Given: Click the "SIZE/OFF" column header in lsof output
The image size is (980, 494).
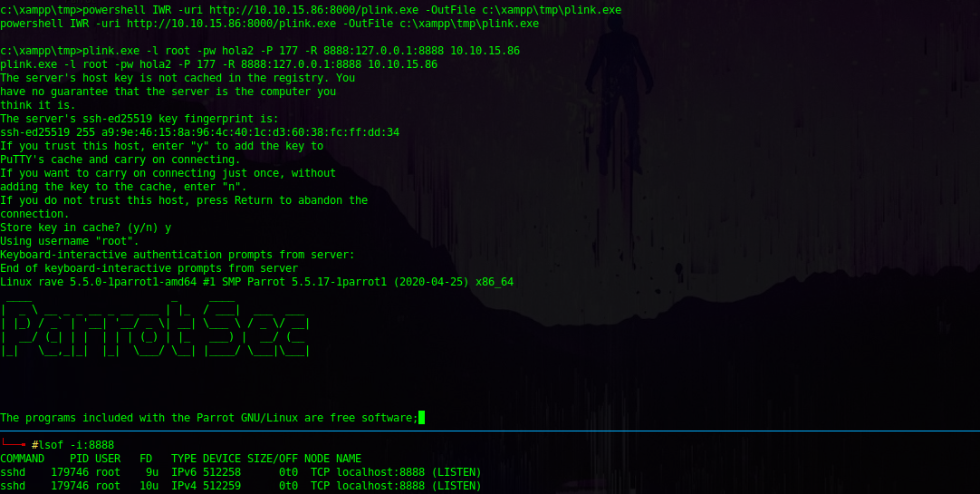Looking at the screenshot, I should [x=273, y=459].
